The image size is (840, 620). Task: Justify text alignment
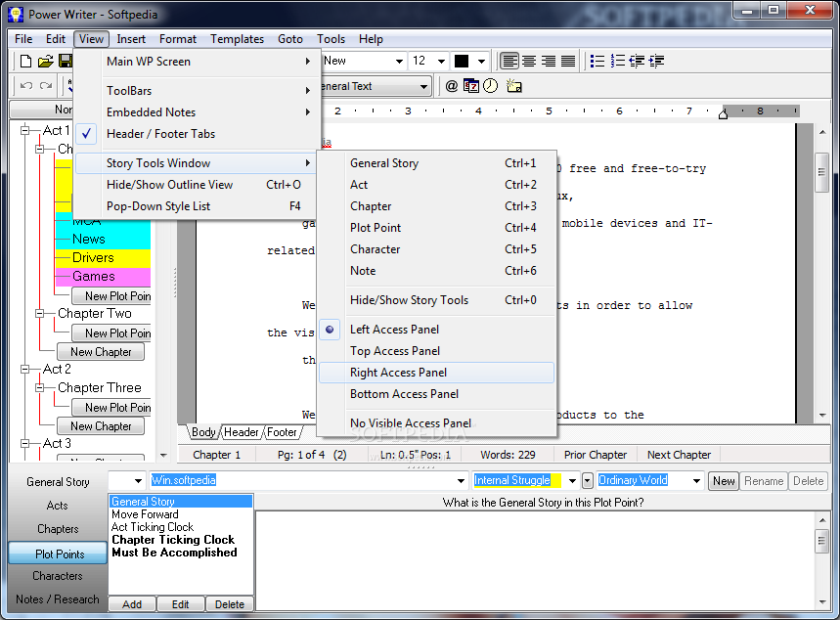click(x=567, y=61)
